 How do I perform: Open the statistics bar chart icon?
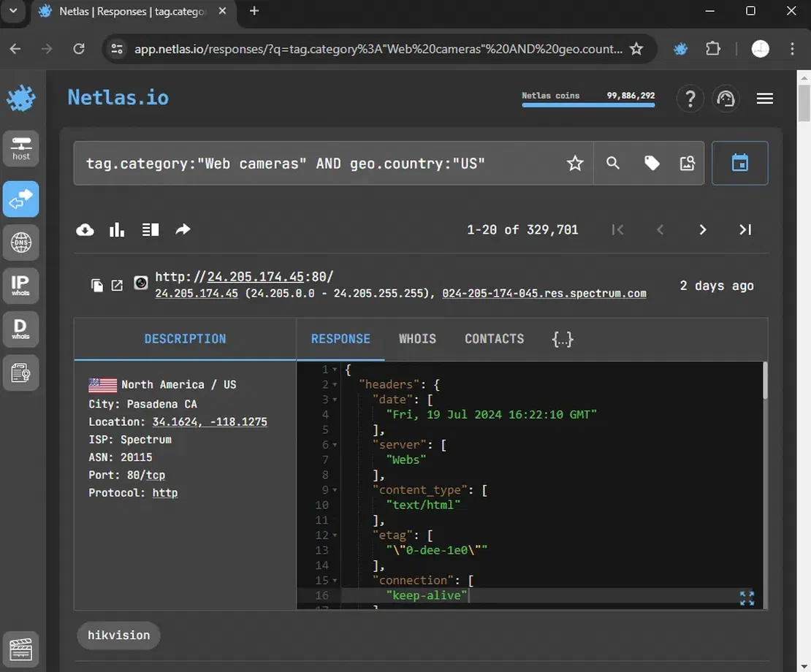point(117,230)
